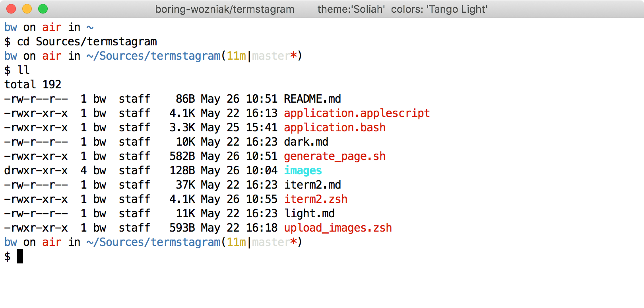
Task: Click the README.md file name
Action: point(312,99)
